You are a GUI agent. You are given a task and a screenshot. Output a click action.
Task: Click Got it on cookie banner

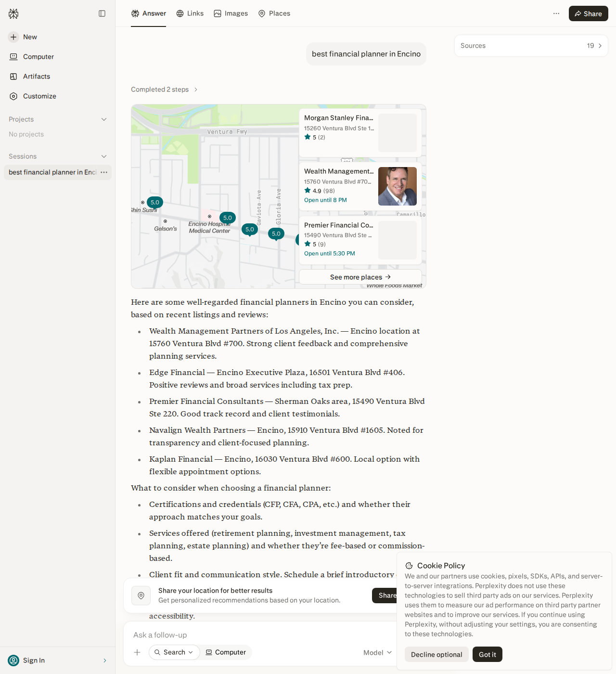click(488, 654)
